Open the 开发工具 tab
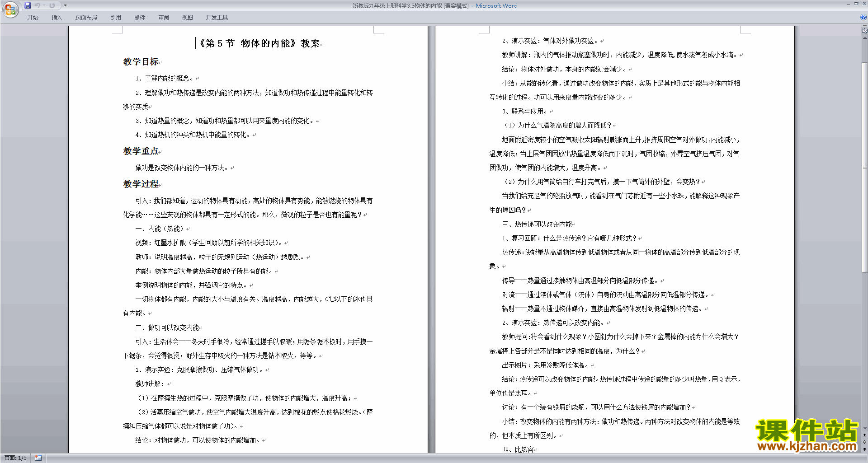The width and height of the screenshot is (868, 463). click(217, 18)
